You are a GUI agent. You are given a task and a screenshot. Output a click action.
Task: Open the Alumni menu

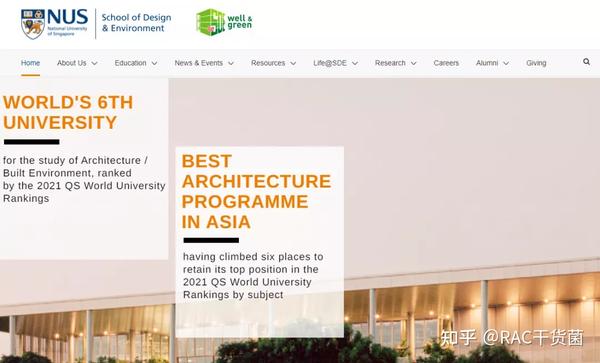(x=487, y=63)
